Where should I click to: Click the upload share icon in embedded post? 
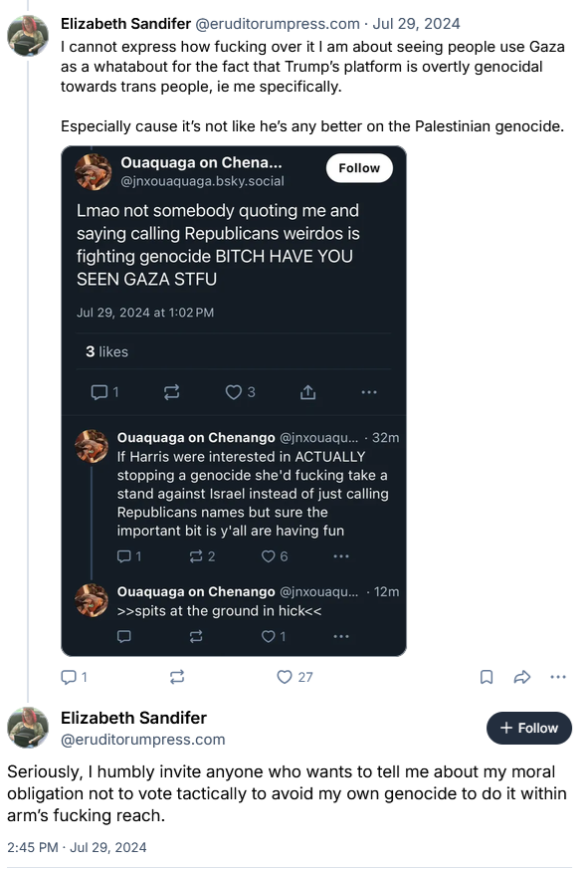[x=307, y=392]
